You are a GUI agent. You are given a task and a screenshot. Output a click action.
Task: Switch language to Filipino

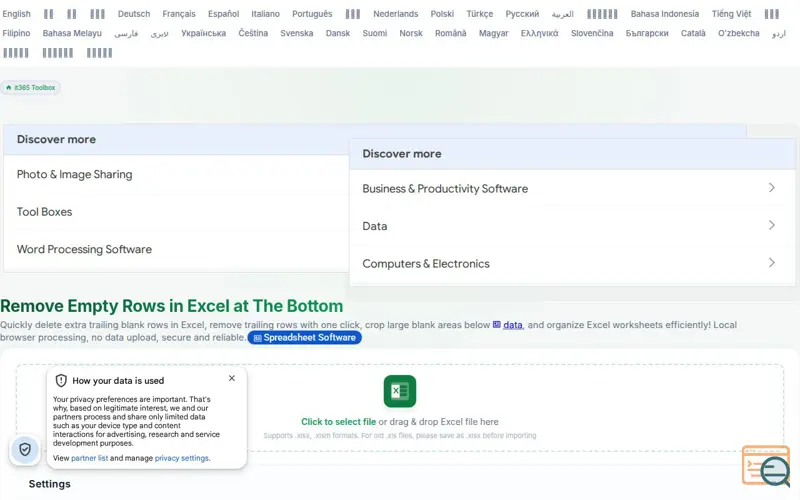(x=16, y=33)
